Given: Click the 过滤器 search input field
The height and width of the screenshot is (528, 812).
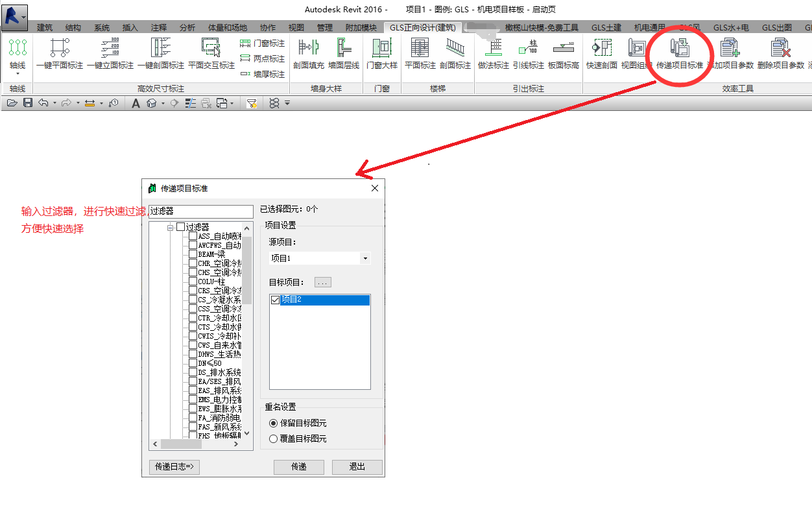Looking at the screenshot, I should tap(201, 211).
